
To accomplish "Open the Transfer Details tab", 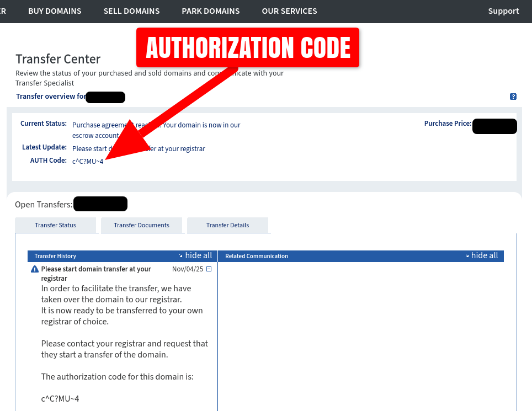I will (227, 225).
